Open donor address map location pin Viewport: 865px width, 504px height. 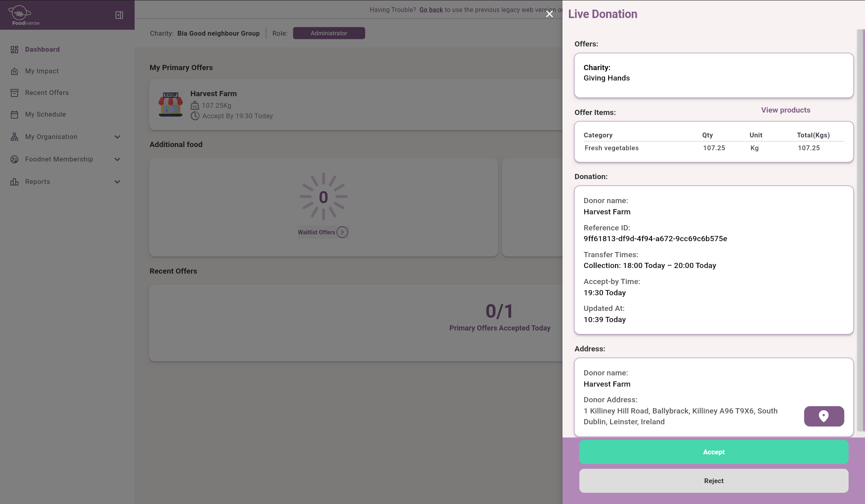click(824, 416)
